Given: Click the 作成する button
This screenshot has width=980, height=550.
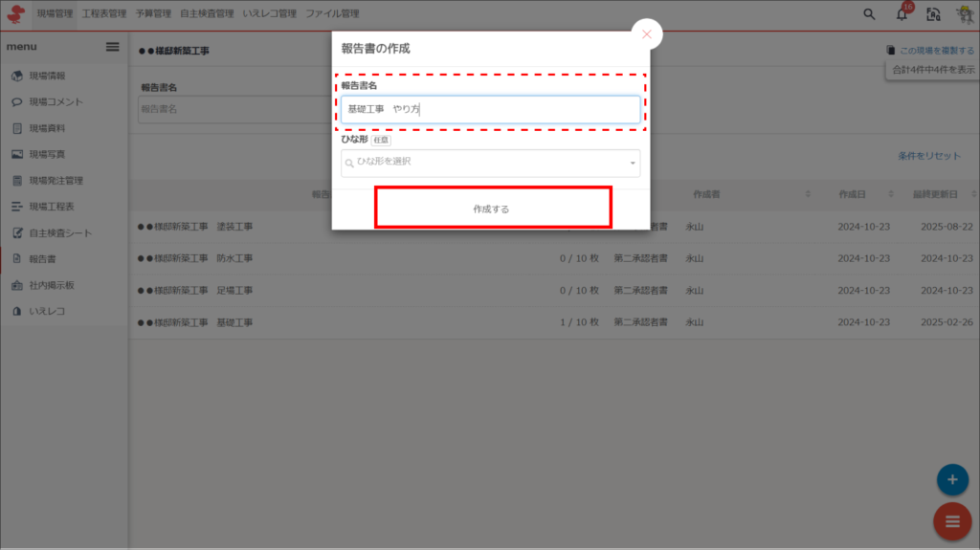Looking at the screenshot, I should point(492,209).
